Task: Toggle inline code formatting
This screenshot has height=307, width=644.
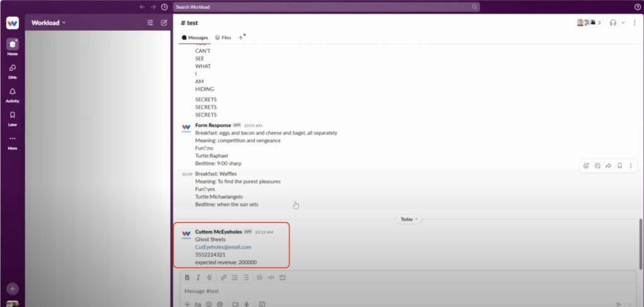Action: (270, 277)
